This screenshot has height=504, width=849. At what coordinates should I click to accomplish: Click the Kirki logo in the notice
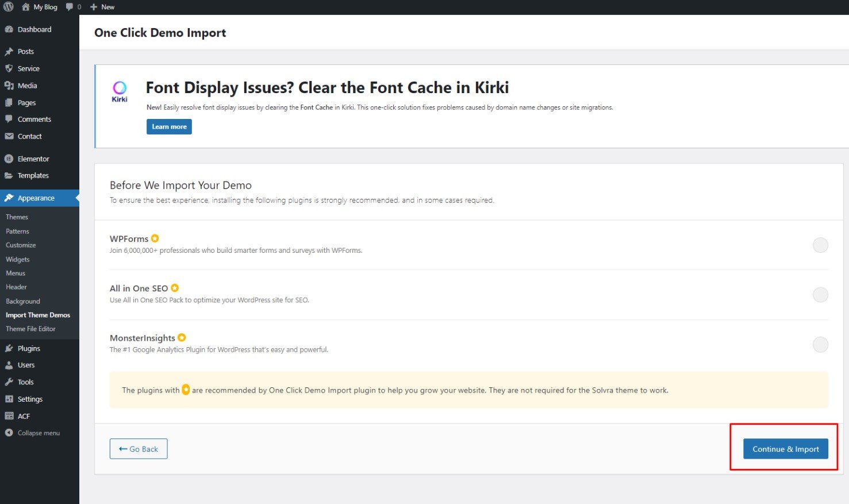[120, 91]
